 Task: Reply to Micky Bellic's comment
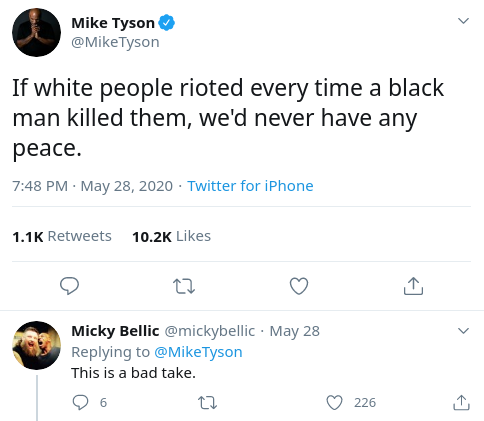(80, 402)
